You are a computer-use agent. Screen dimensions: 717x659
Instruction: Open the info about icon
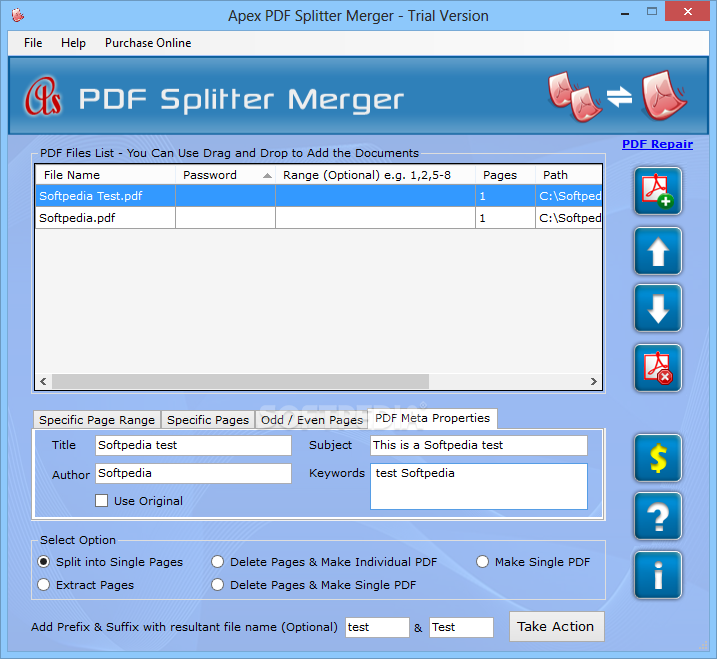pyautogui.click(x=658, y=575)
